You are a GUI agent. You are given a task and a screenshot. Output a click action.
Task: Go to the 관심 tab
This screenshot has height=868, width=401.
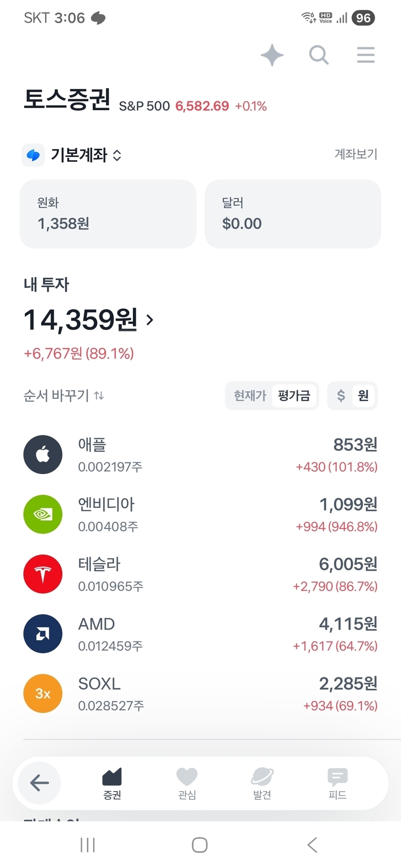tap(187, 783)
